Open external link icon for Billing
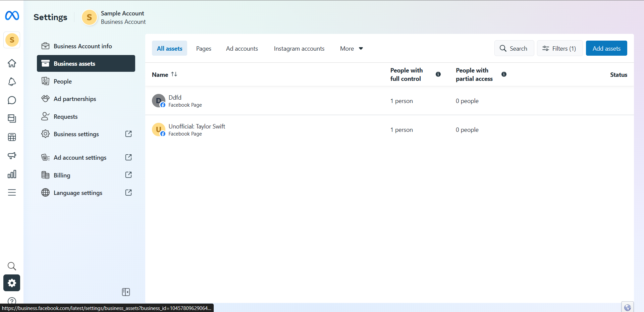The height and width of the screenshot is (312, 644). click(x=128, y=175)
